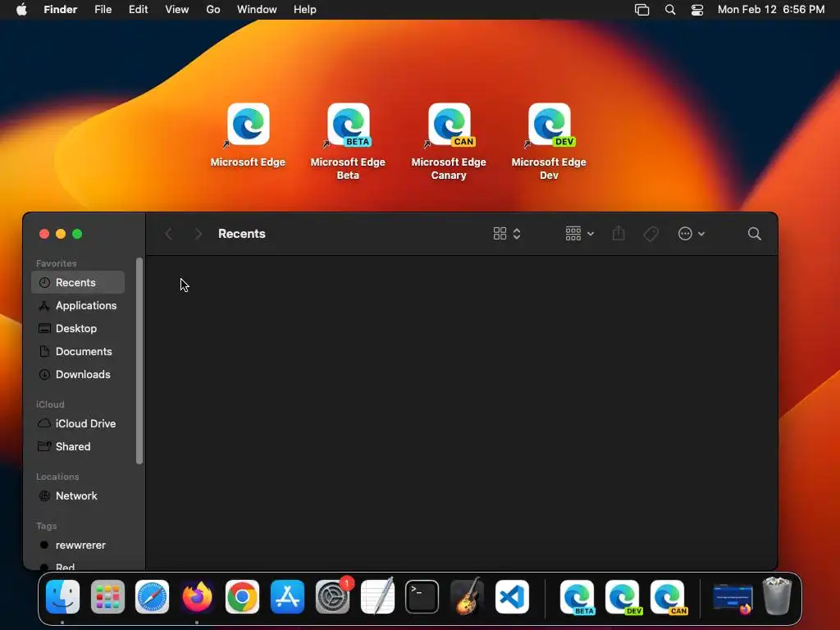Open System Settings from the Dock
Viewport: 840px width, 630px height.
333,597
